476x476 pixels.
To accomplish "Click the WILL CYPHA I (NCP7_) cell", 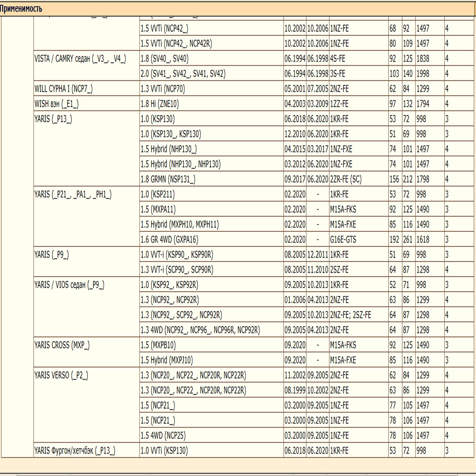I will click(x=63, y=89).
